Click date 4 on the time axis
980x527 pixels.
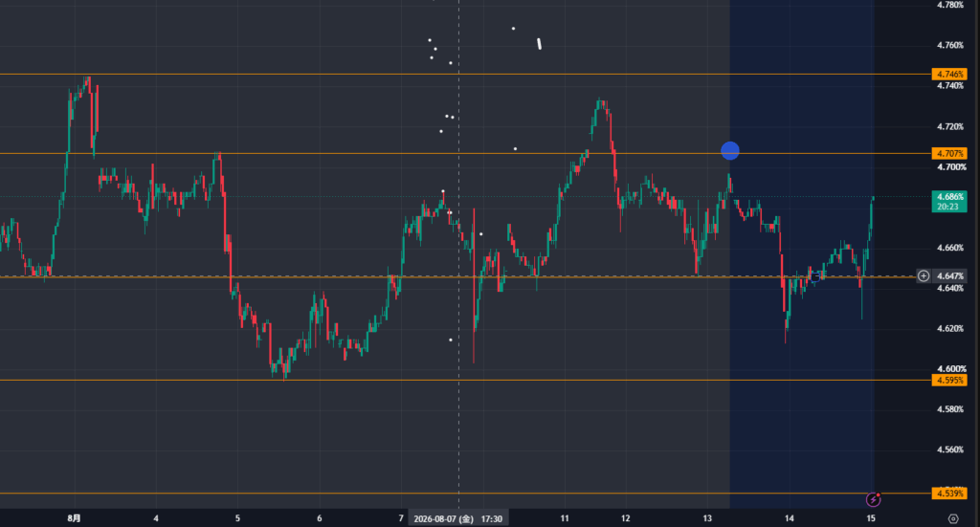(x=156, y=518)
